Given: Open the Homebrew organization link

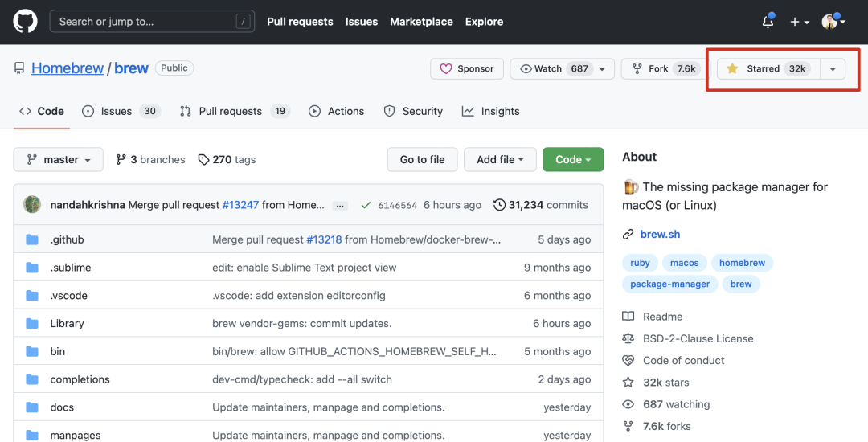Looking at the screenshot, I should pos(68,68).
